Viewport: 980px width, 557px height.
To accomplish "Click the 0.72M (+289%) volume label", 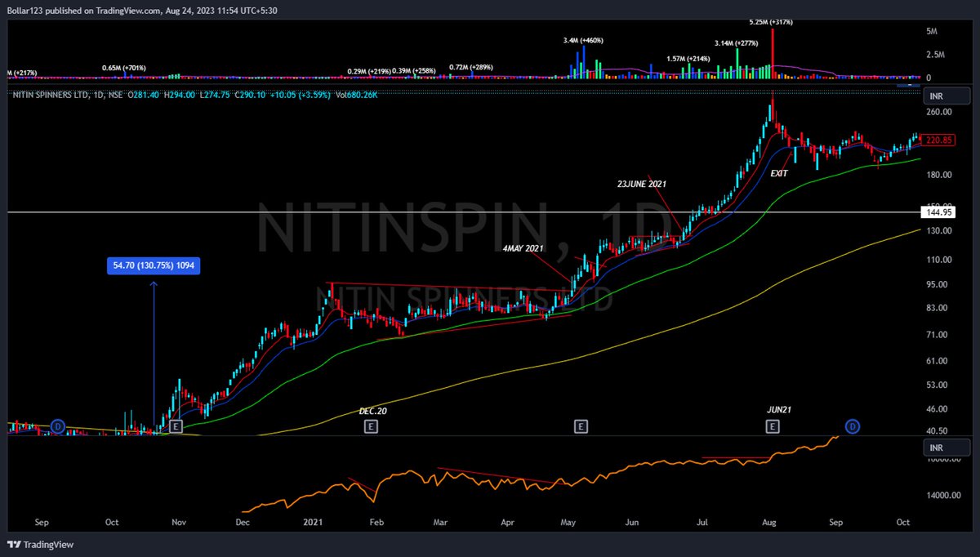I will tap(472, 65).
